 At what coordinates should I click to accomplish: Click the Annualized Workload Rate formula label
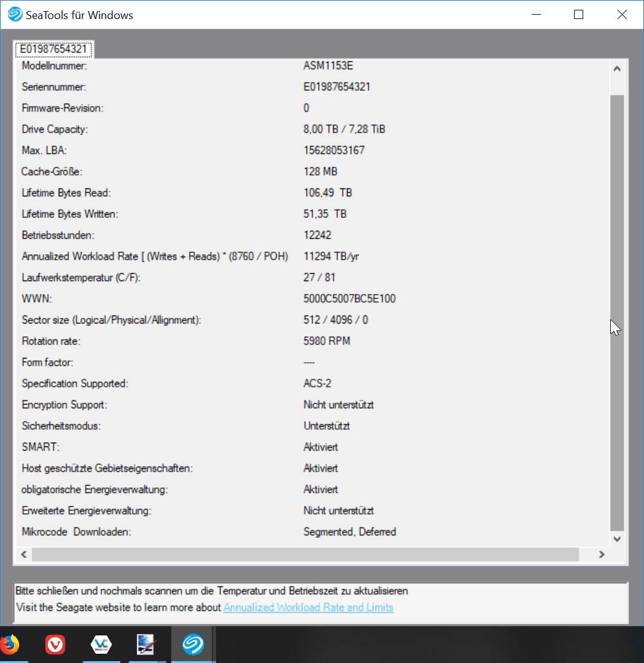point(155,256)
